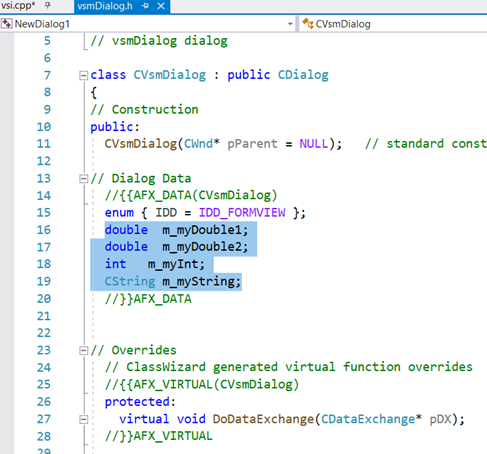
Task: Click the '//{{AFX_VIRTUAL(CVsmDialog)' comment
Action: [202, 385]
